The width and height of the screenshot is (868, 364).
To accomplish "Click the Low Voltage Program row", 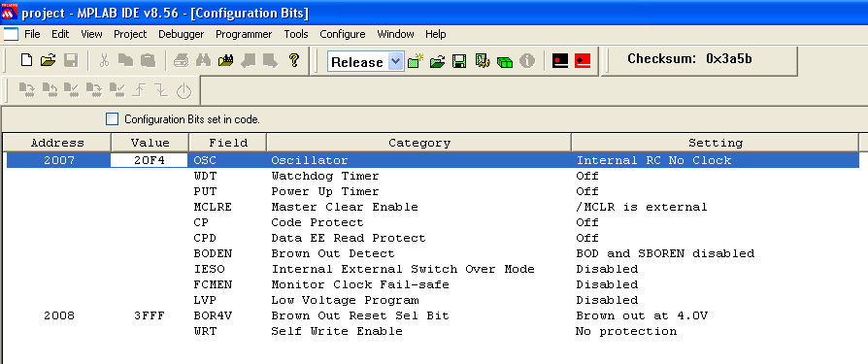I will click(433, 300).
